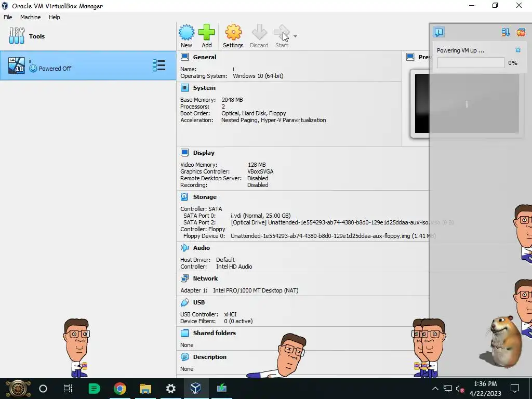Click the Start arrow icon
The width and height of the screenshot is (532, 399).
(282, 32)
